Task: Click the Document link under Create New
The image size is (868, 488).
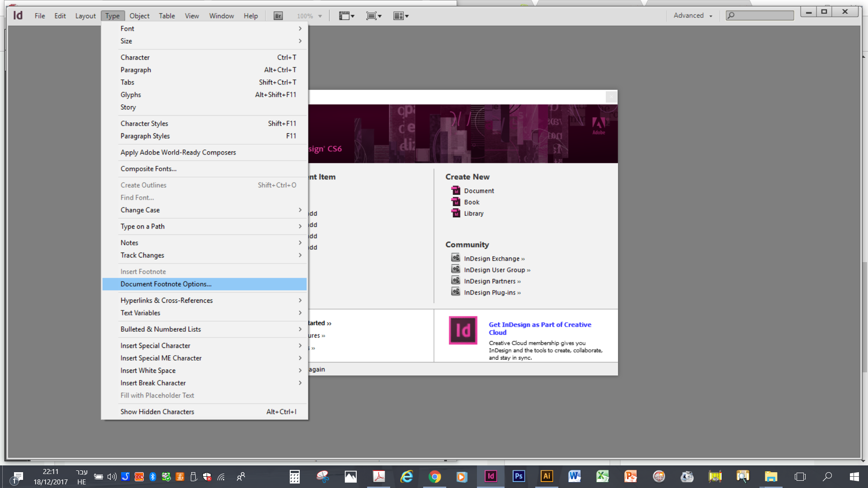Action: click(479, 191)
